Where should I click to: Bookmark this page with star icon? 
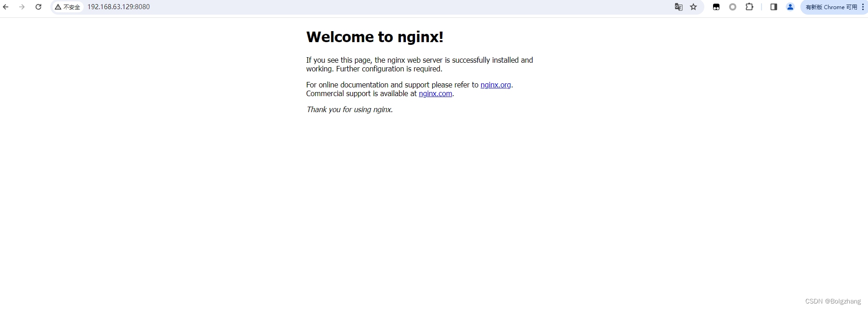[x=693, y=7]
